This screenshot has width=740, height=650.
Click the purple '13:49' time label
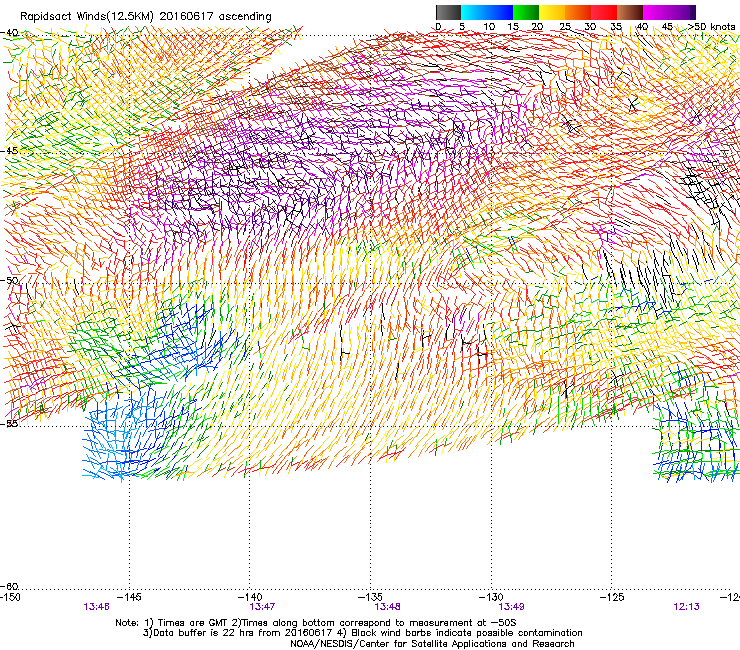[511, 607]
